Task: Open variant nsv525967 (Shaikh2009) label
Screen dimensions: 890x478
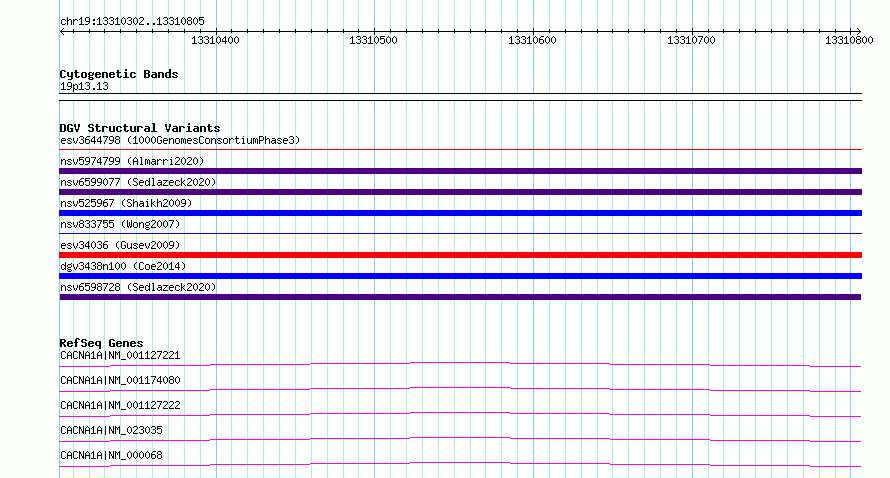Action: [126, 203]
